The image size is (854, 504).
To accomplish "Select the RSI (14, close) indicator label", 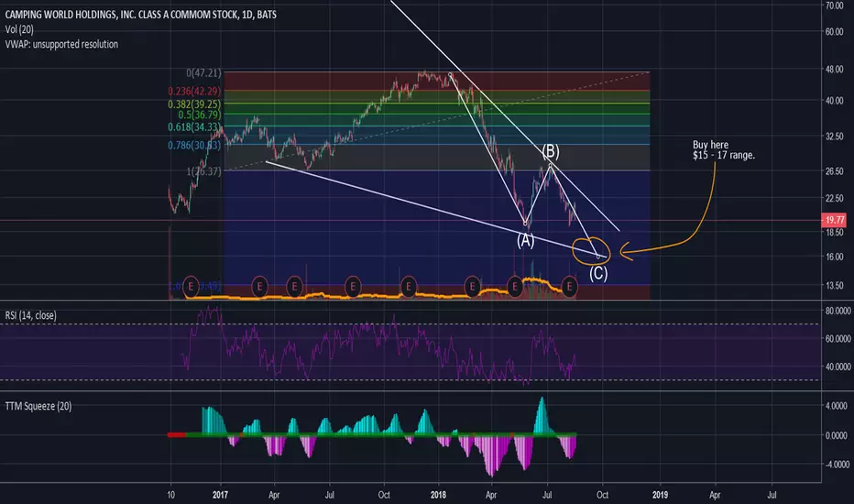I will [x=30, y=315].
